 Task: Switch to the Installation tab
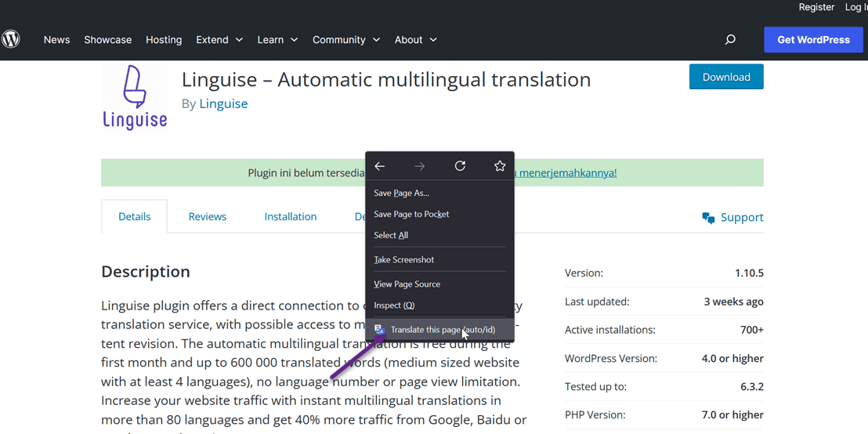[x=291, y=216]
